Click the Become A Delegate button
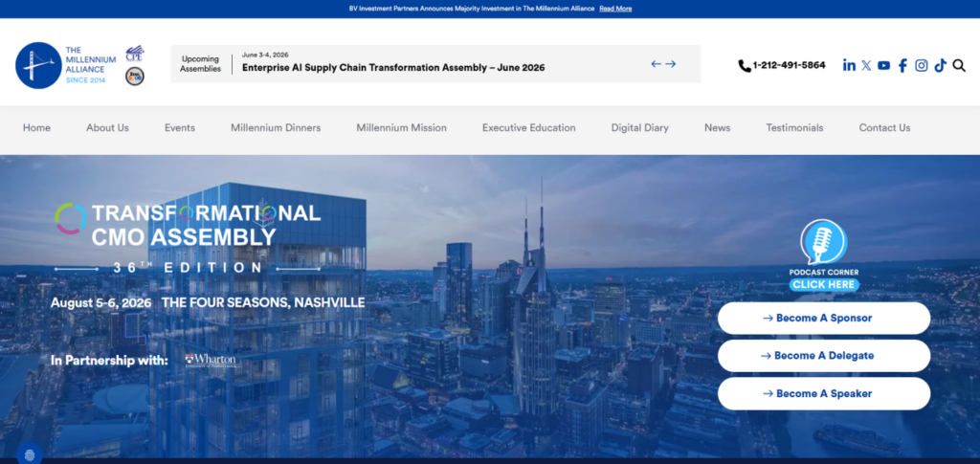 coord(824,355)
